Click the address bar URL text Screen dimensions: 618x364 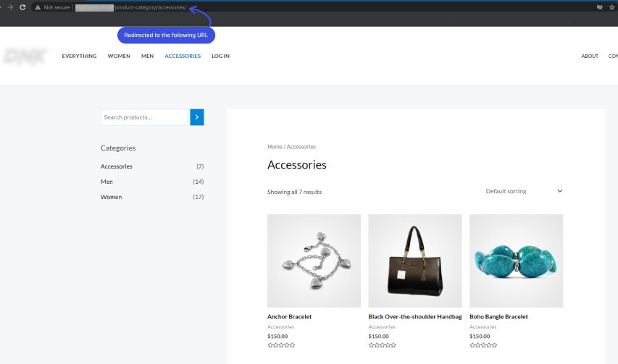151,7
